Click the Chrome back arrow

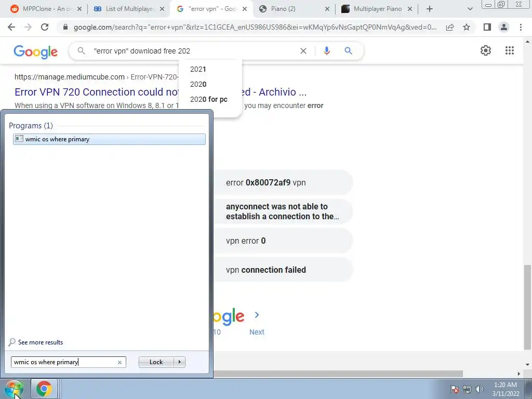pos(11,27)
